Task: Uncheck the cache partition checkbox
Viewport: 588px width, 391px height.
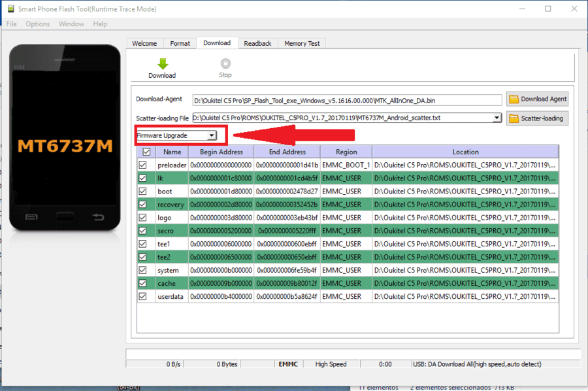Action: pos(142,283)
